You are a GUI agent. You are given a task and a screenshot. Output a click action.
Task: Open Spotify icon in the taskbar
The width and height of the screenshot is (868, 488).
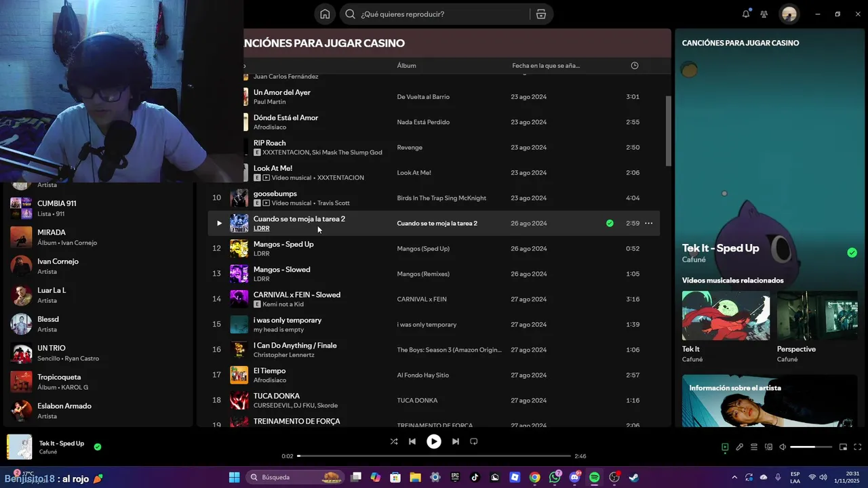point(595,477)
